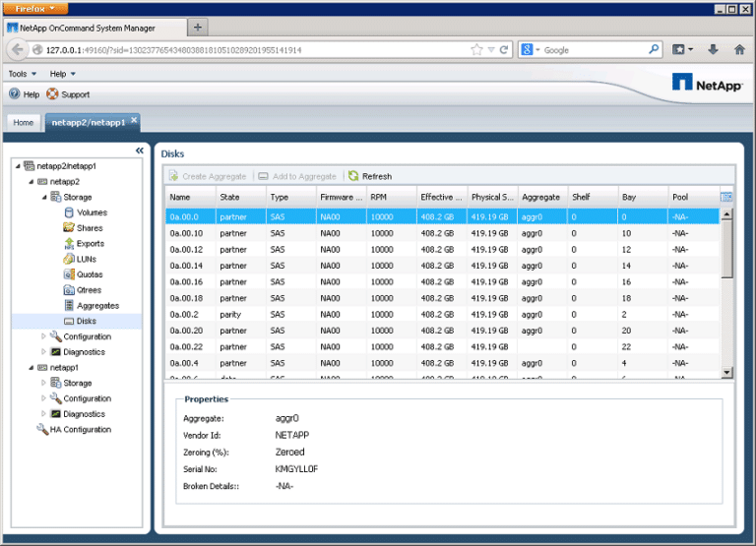Screen dimensions: 756x546
Task: Click the Refresh icon in Disks toolbar
Action: click(x=353, y=176)
